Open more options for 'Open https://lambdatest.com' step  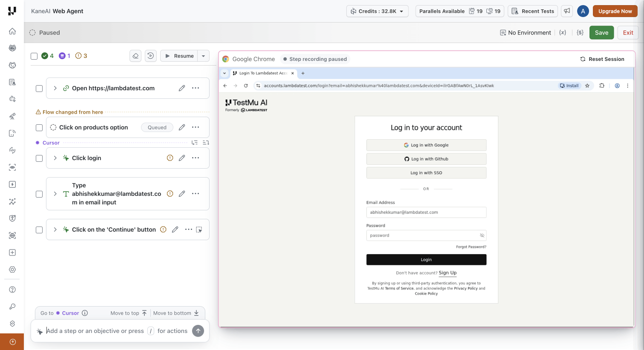click(195, 88)
